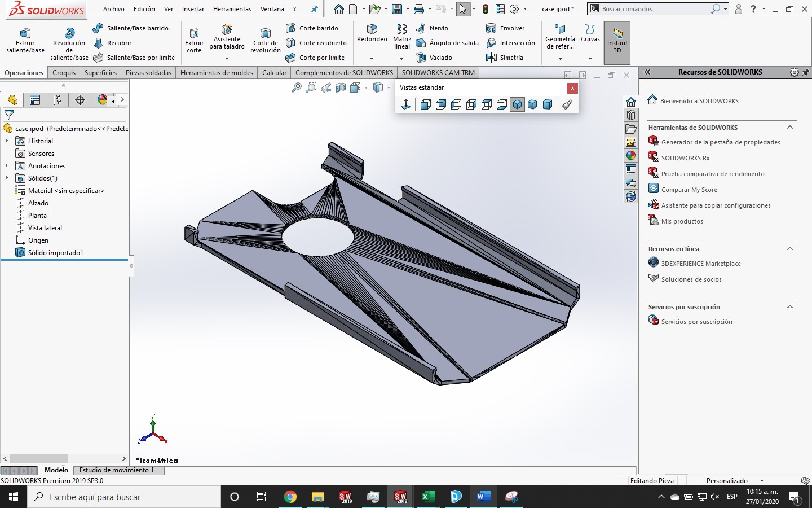The image size is (812, 508).
Task: Open Save button dropdown arrow
Action: pos(408,9)
